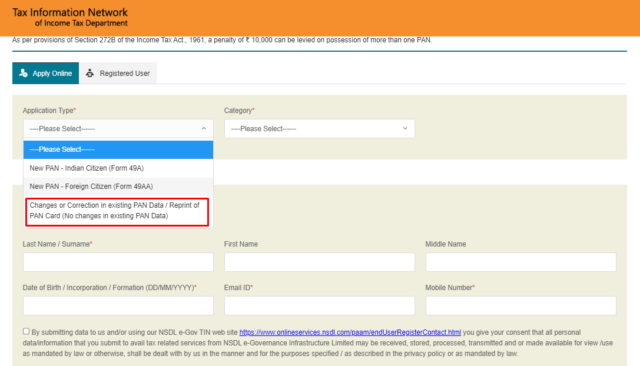Open the onlineservices.nsdl.com link
This screenshot has height=366, width=640.
350,332
